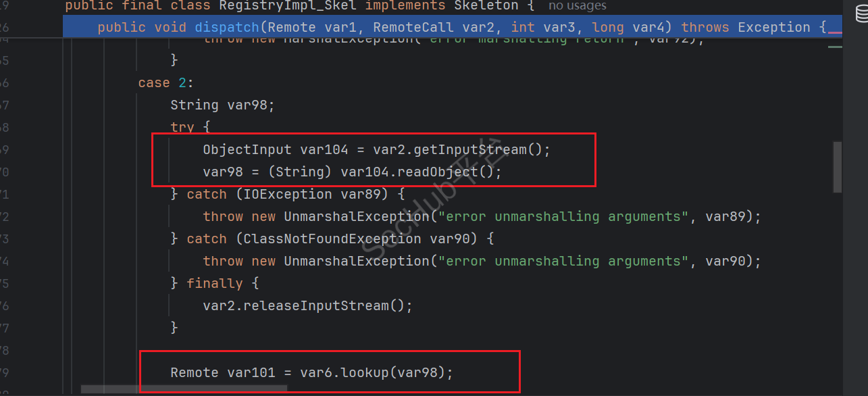Viewport: 868px width, 396px height.
Task: Click the 'try' keyword
Action: click(x=182, y=127)
